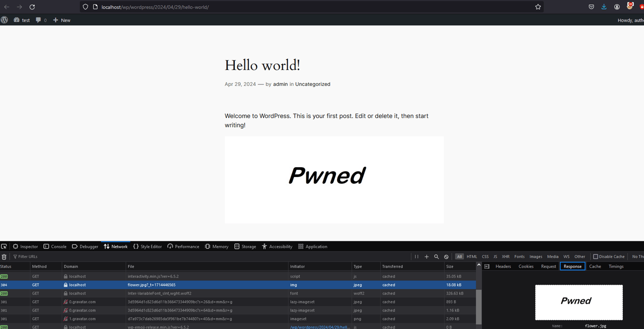644x329 pixels.
Task: Click the Pwned image in post
Action: 334,180
